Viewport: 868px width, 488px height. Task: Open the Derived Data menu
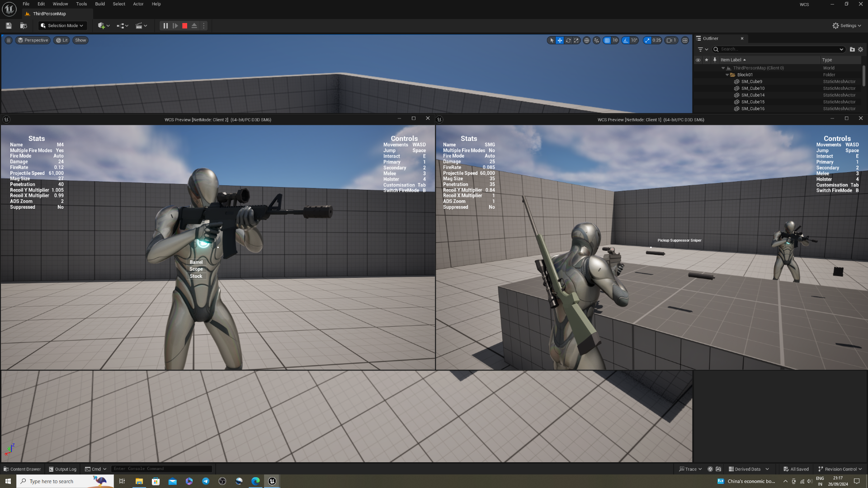pos(749,469)
